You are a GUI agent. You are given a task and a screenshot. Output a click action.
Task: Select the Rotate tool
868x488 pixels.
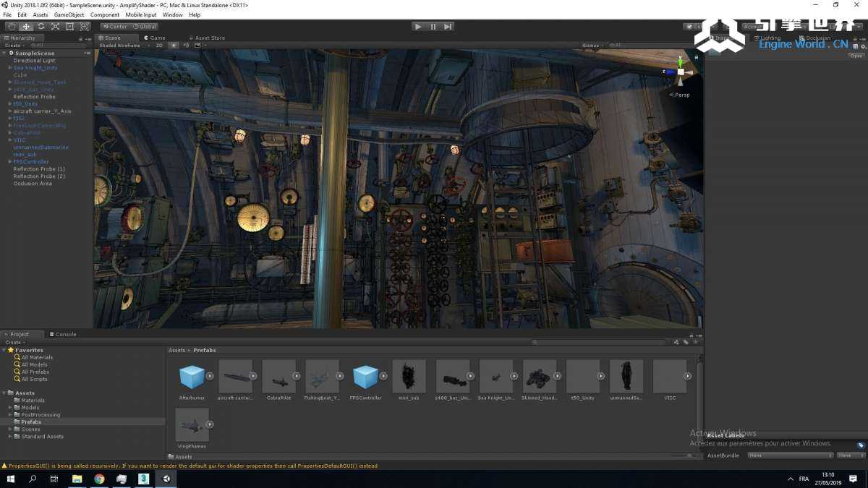pos(41,27)
